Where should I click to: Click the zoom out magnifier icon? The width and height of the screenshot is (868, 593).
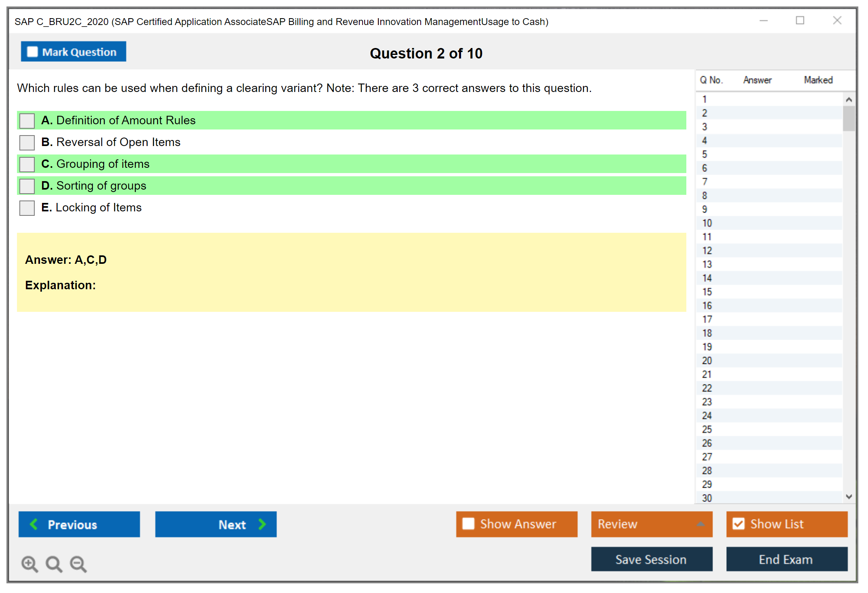pos(78,563)
